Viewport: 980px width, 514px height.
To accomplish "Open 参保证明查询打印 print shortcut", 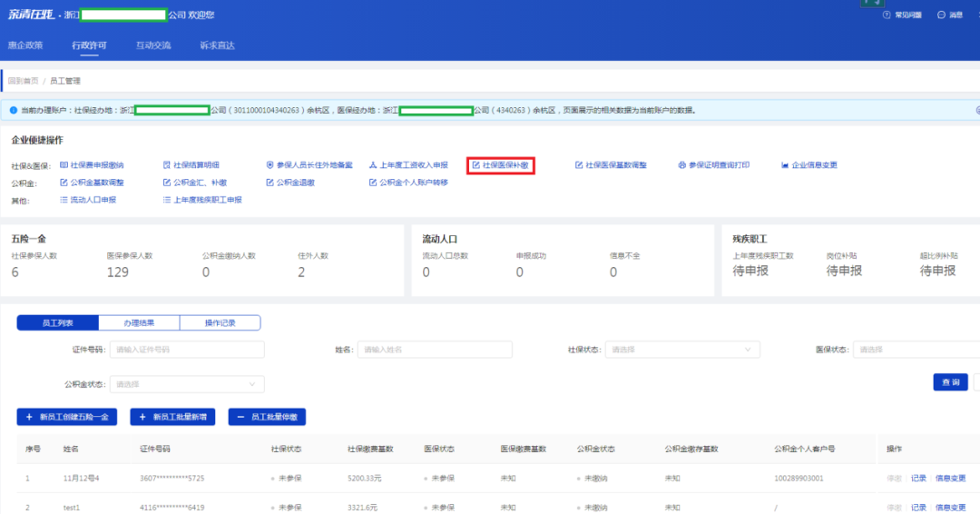I will (x=713, y=165).
